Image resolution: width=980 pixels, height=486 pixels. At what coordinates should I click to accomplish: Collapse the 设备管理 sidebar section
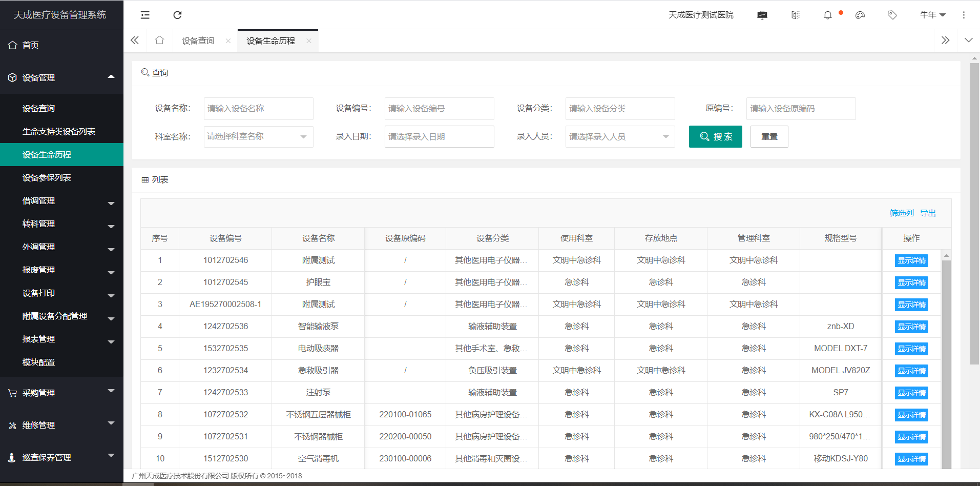(61, 77)
